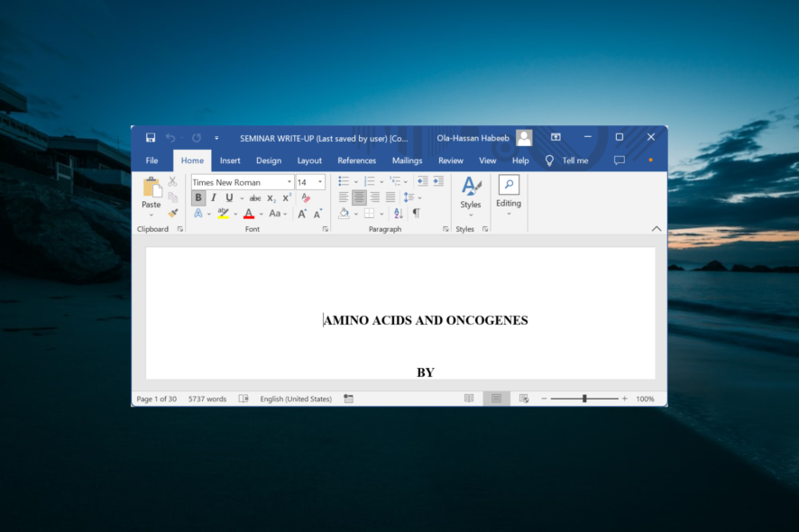
Task: Toggle underline formatting
Action: coord(230,197)
